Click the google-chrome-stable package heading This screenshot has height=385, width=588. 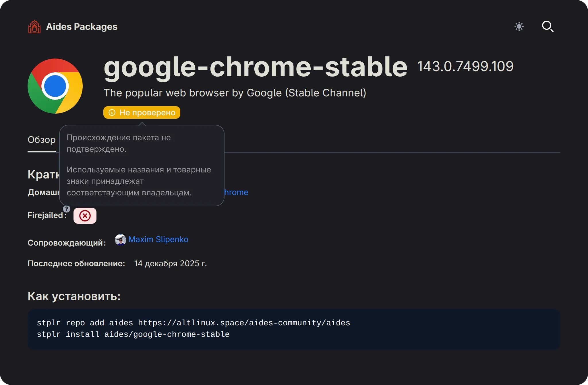(x=255, y=67)
